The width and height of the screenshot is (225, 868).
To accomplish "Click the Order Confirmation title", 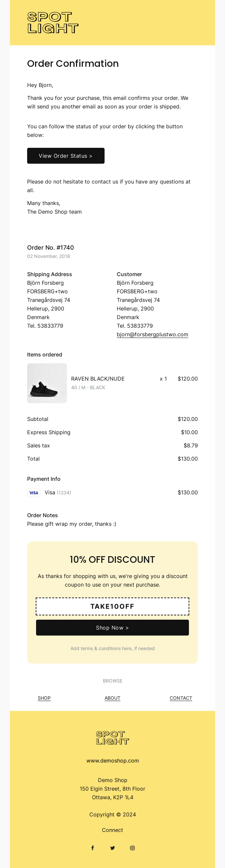I will [x=73, y=63].
